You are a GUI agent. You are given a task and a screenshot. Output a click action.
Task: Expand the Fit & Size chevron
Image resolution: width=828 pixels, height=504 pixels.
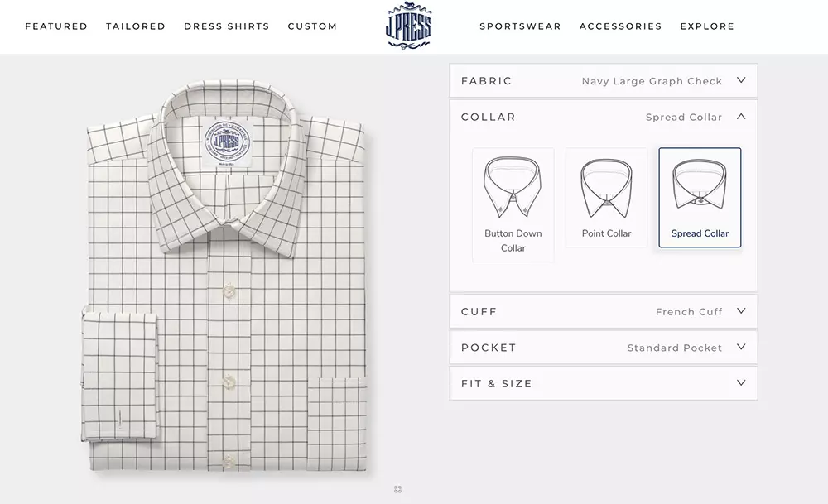pyautogui.click(x=741, y=382)
